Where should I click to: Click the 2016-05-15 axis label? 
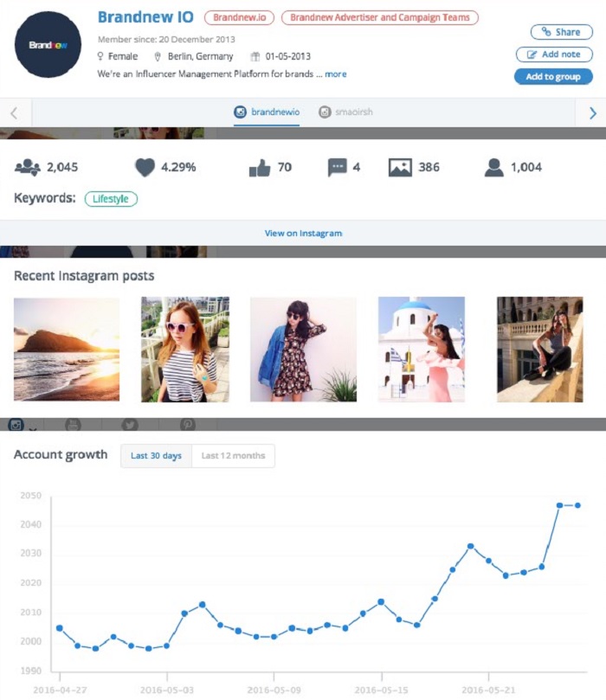(382, 690)
